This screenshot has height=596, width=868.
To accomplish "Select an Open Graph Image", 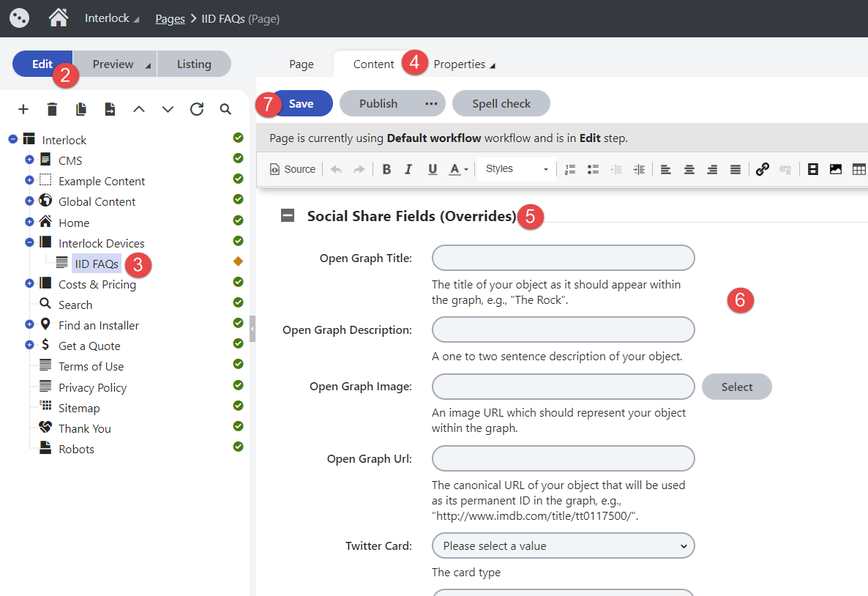I will [736, 387].
